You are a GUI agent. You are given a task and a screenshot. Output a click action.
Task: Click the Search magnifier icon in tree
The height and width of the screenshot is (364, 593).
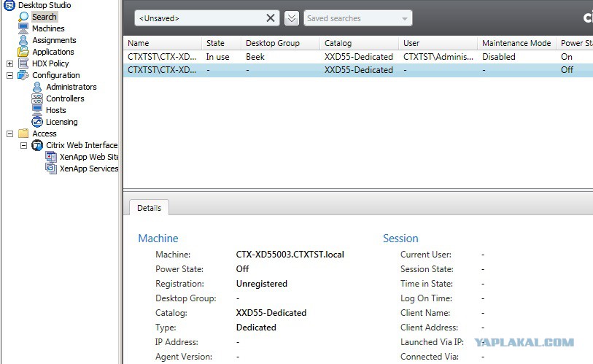click(23, 17)
